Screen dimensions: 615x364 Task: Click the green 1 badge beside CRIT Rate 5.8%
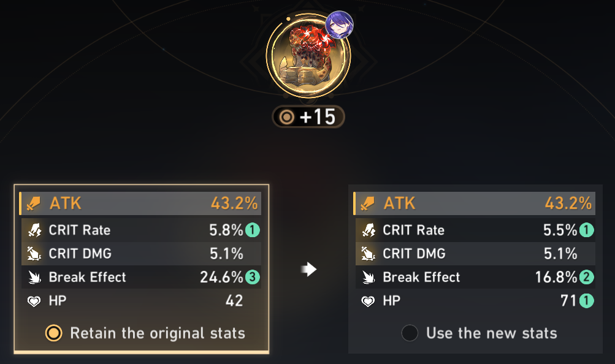253,230
